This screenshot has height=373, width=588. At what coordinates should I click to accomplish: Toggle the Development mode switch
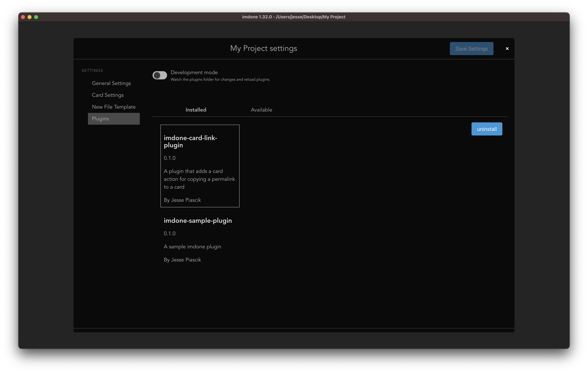coord(160,75)
